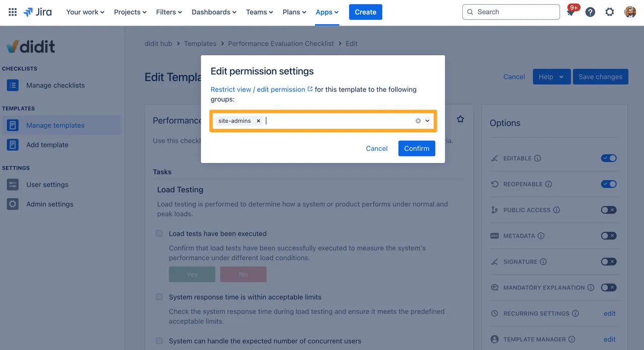
Task: Click the user profile avatar
Action: 630,12
